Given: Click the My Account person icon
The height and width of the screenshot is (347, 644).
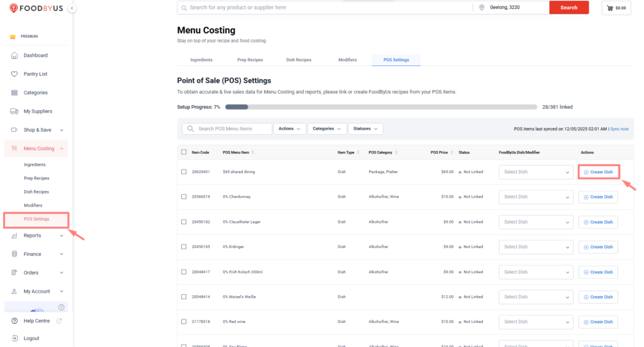Looking at the screenshot, I should [x=14, y=291].
